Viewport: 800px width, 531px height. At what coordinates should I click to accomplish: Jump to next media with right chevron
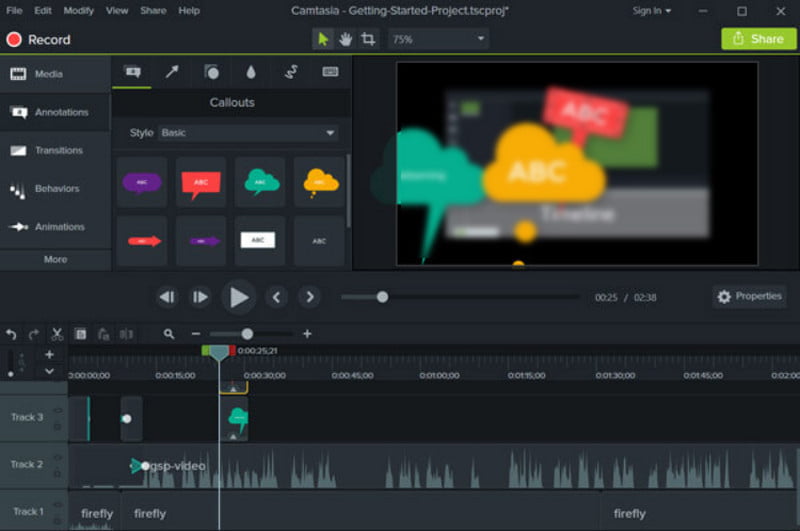(310, 297)
